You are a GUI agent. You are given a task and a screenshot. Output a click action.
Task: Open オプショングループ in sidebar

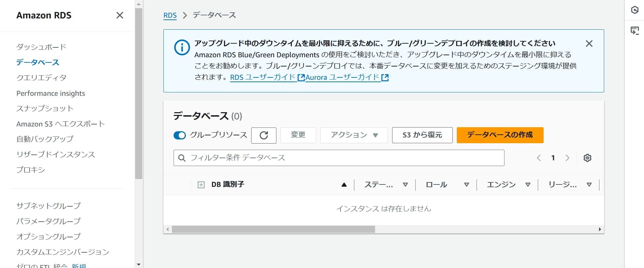[48, 236]
